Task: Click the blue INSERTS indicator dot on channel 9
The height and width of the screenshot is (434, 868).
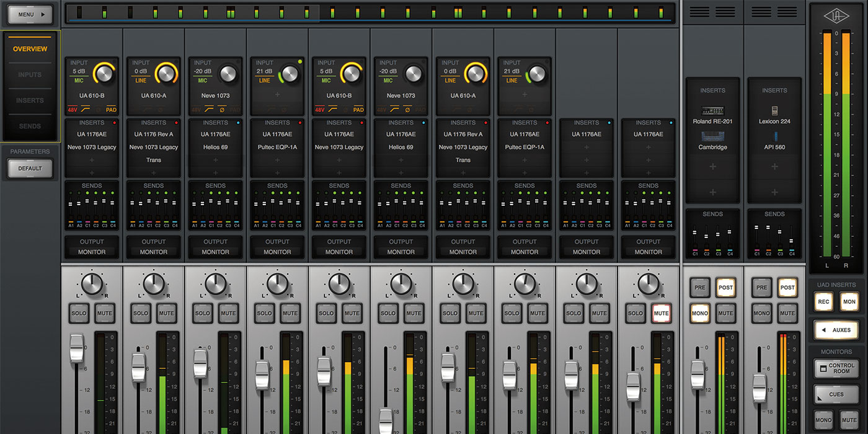Action: (x=609, y=123)
